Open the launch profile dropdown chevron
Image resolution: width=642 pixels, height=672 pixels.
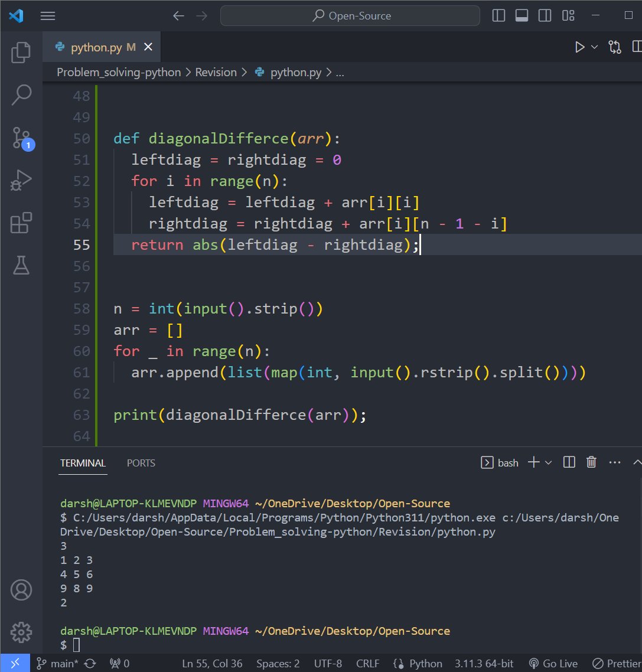click(548, 463)
